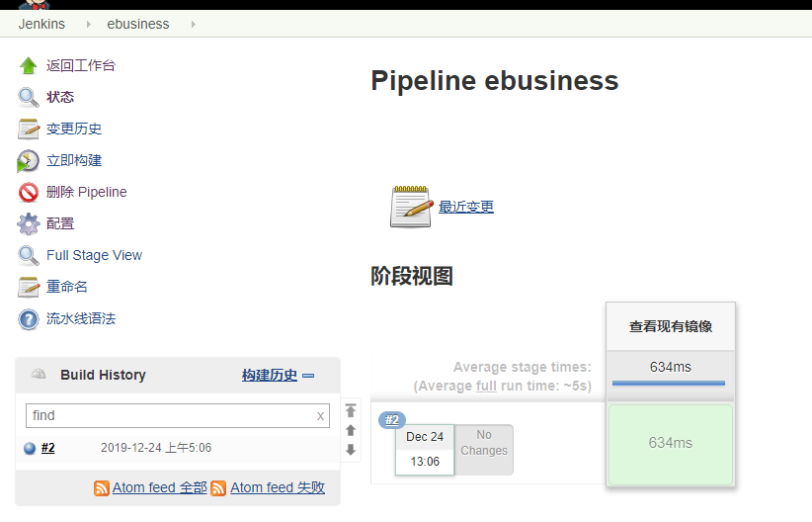Open Full Stage View

(x=94, y=255)
